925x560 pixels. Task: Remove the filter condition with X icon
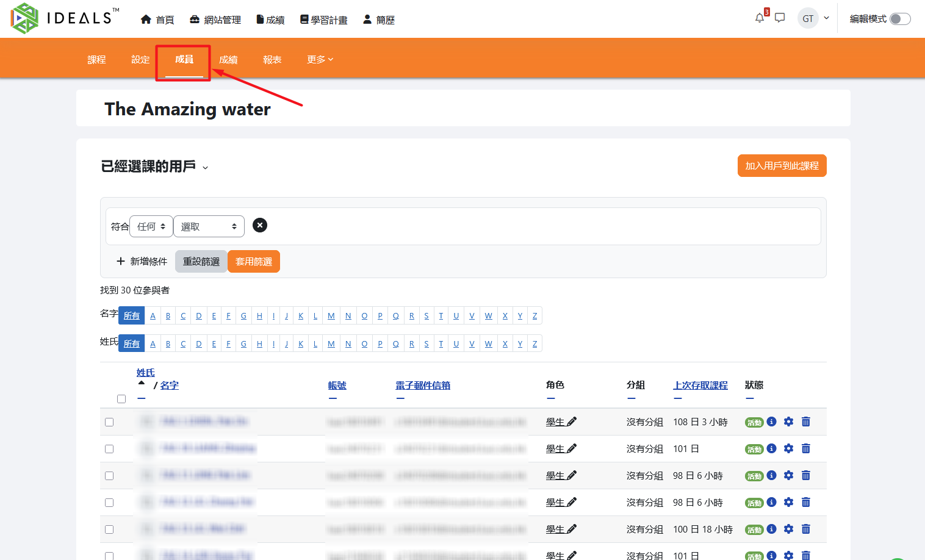click(x=260, y=226)
